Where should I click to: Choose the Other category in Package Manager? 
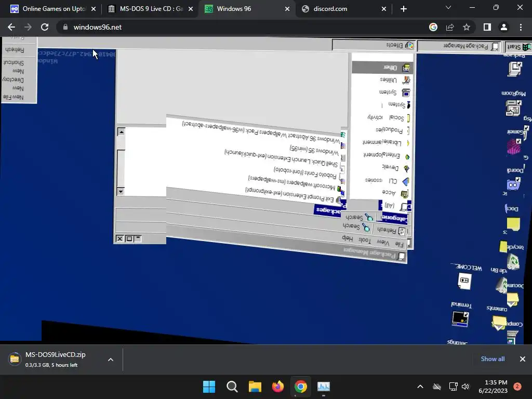click(383, 68)
